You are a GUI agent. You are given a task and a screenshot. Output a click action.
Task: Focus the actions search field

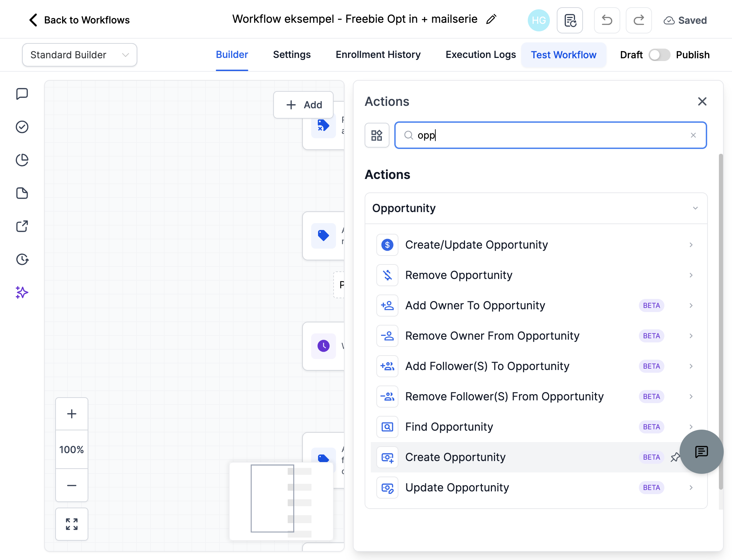[551, 135]
